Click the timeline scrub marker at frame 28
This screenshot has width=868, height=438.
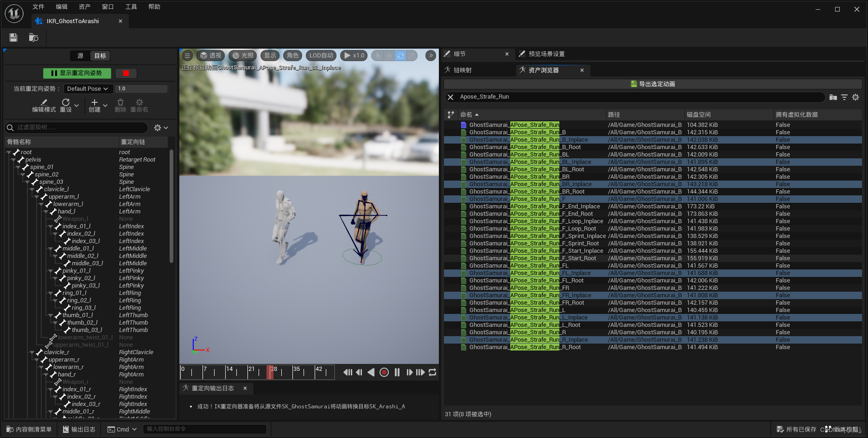270,372
